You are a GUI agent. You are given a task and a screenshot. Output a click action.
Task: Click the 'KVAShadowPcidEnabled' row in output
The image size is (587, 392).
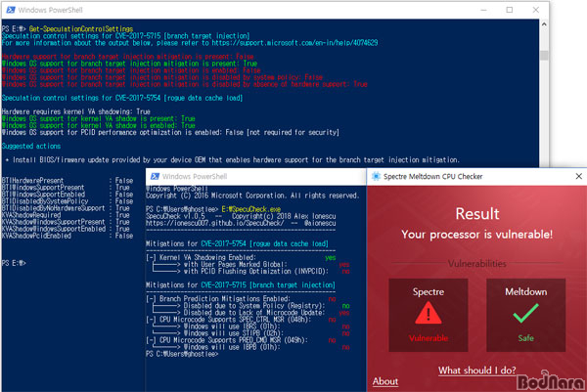pos(68,236)
